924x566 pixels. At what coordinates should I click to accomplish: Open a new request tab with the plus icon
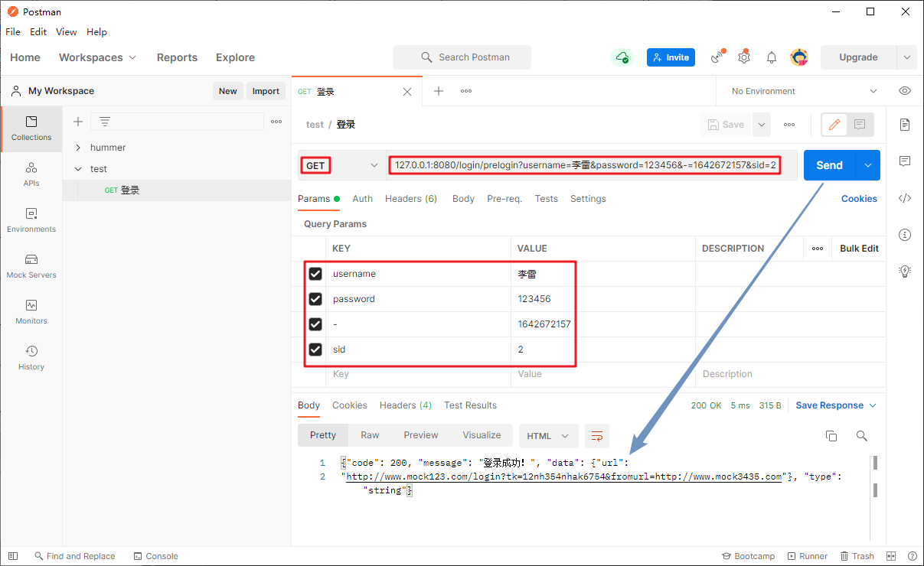point(439,91)
